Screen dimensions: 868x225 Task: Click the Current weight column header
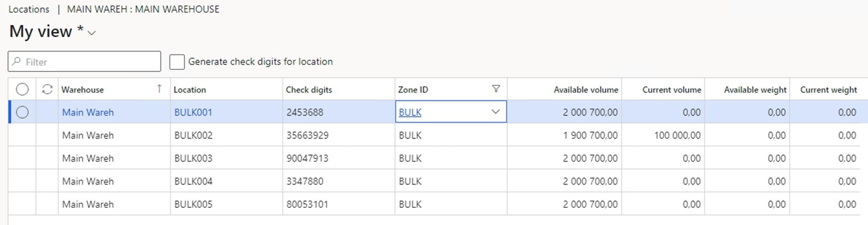[828, 89]
